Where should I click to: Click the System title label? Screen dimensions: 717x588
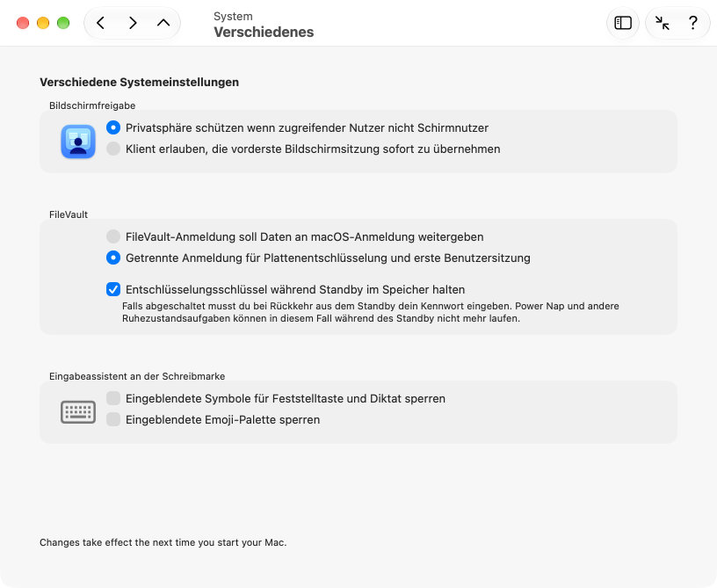pyautogui.click(x=233, y=16)
